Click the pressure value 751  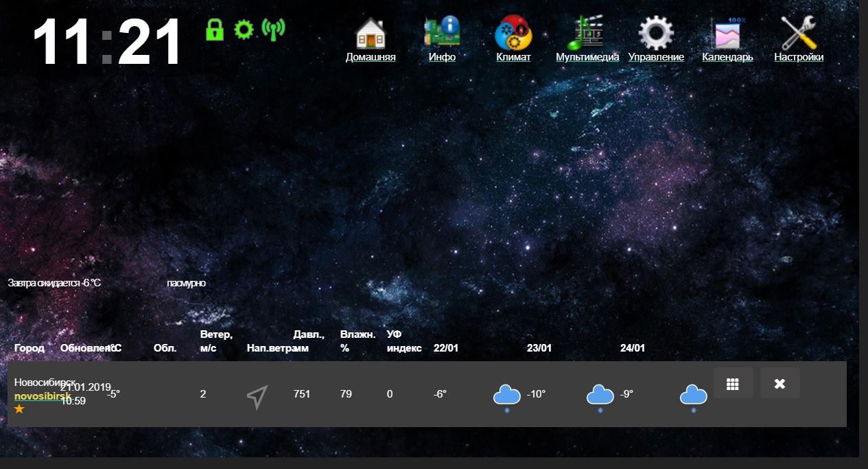[x=302, y=394]
